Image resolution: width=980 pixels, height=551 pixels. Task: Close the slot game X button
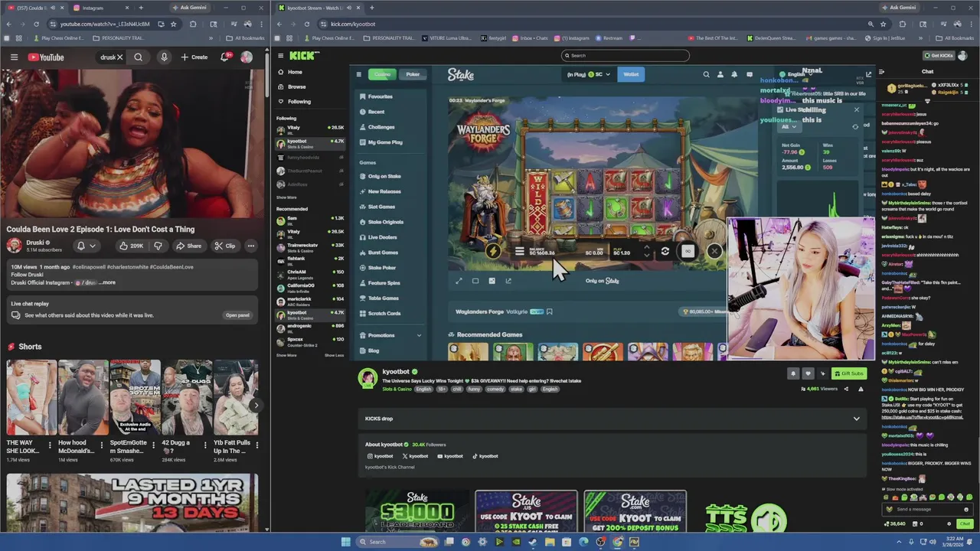pyautogui.click(x=714, y=251)
